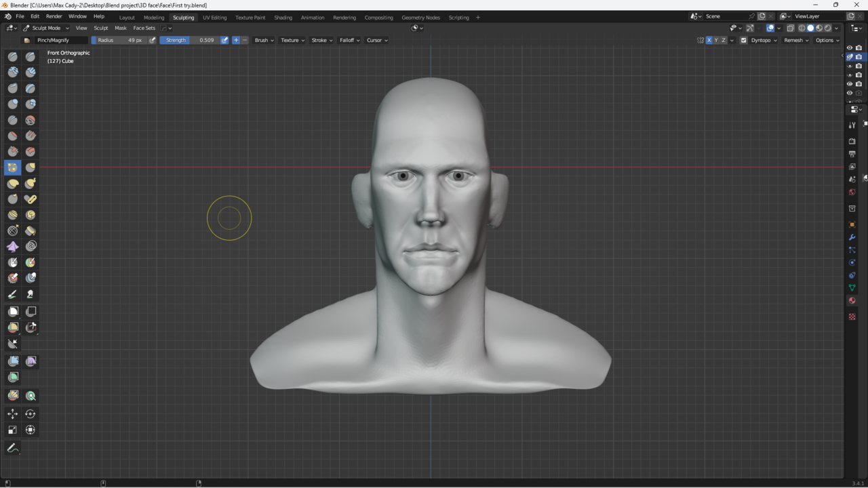
Task: Select the Grab brush
Action: [31, 167]
